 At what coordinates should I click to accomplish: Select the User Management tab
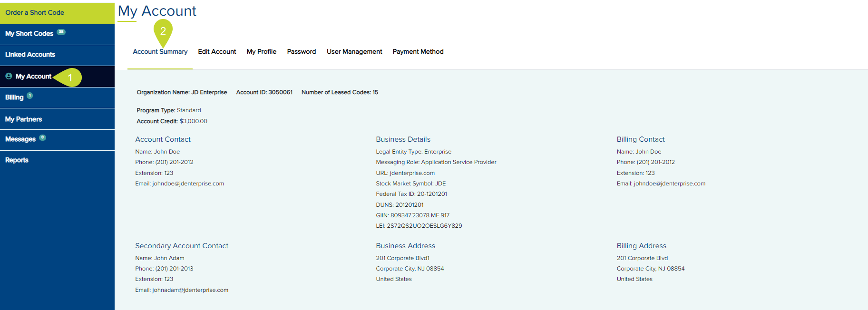coord(354,52)
